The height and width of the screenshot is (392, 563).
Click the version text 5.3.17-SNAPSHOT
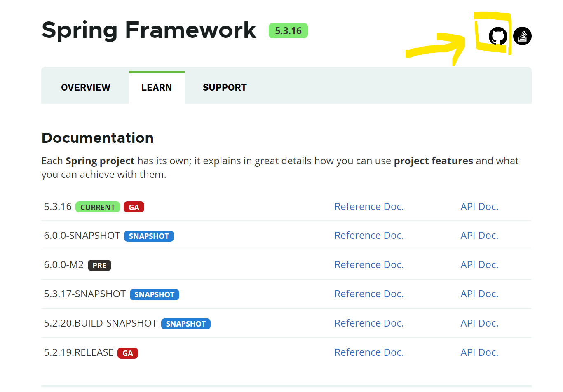[85, 294]
